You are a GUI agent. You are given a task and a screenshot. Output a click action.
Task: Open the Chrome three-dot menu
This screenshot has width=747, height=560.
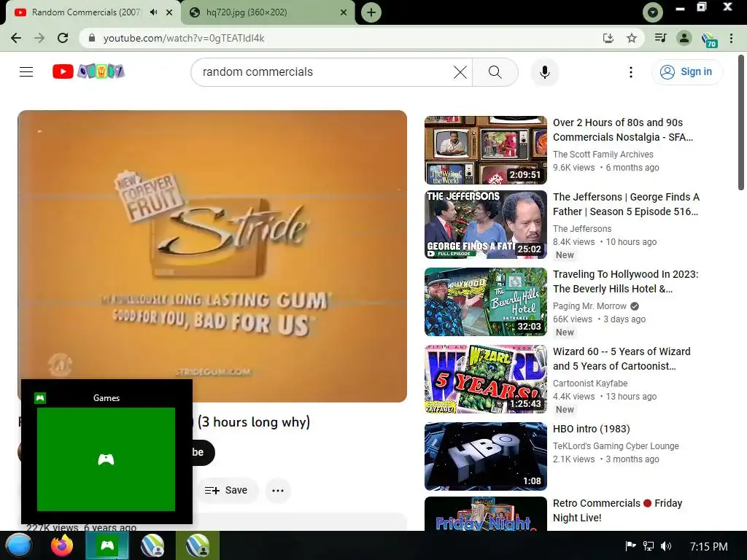coord(731,38)
